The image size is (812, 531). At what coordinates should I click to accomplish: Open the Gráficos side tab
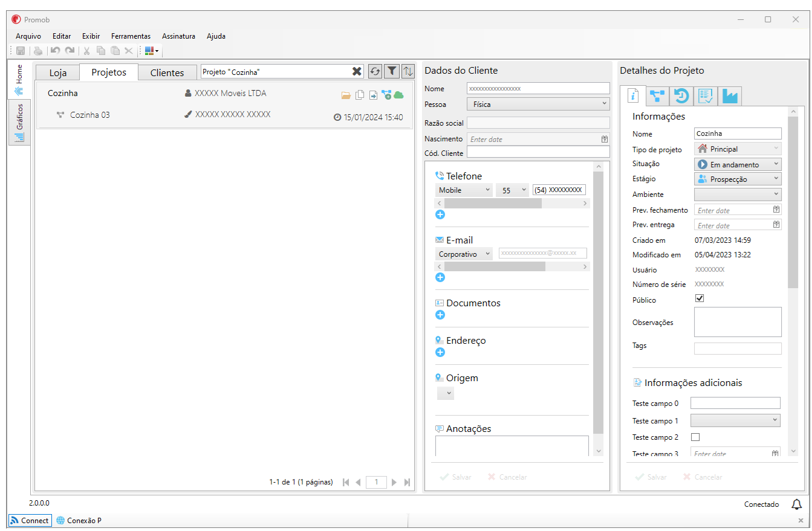point(19,123)
